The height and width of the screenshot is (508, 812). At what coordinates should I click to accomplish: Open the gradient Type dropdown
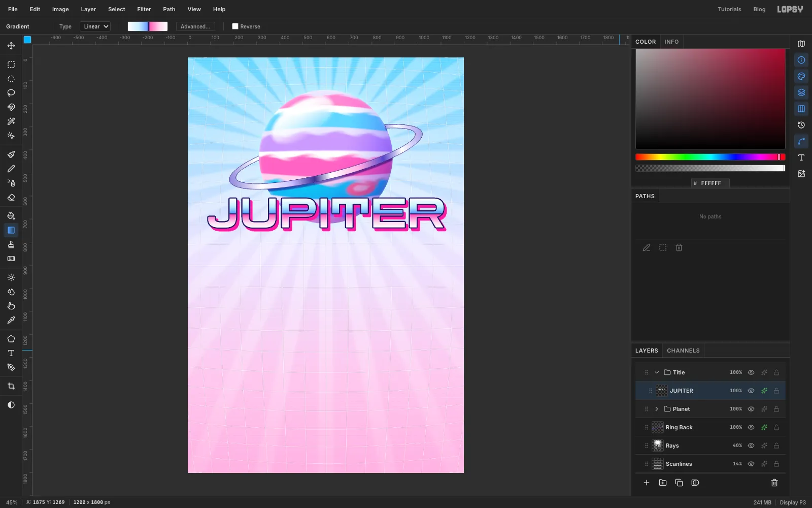tap(95, 26)
